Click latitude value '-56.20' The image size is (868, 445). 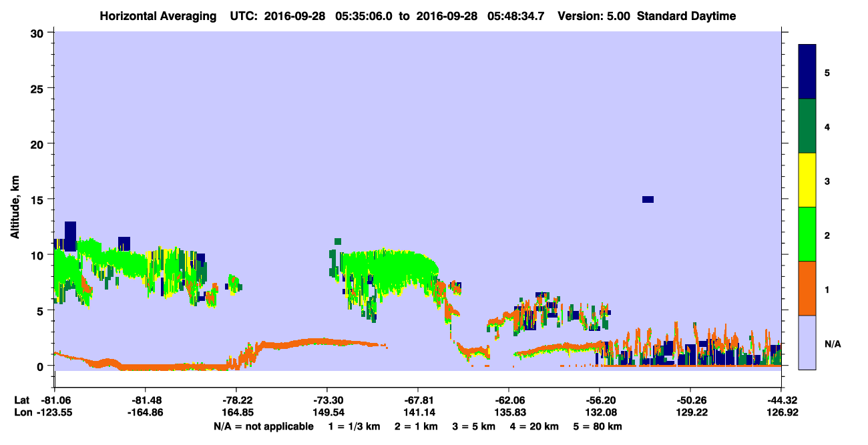point(600,400)
